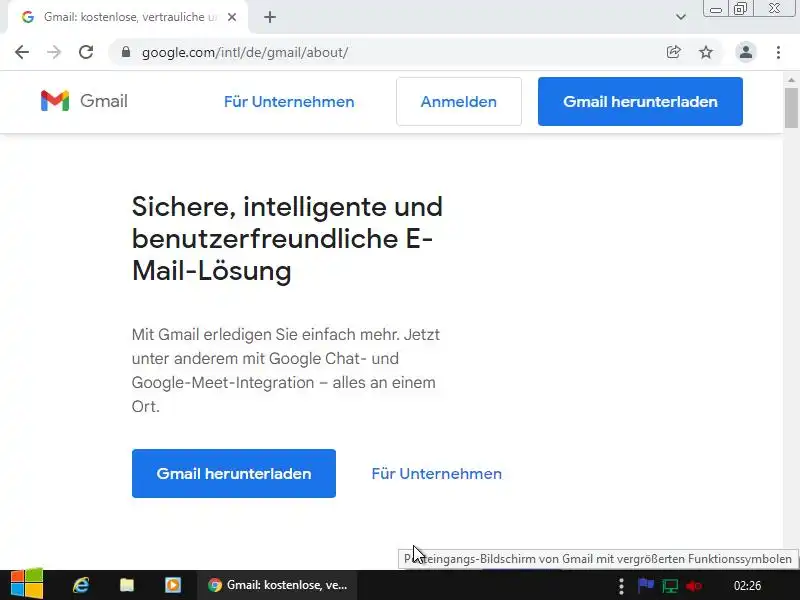Open Chrome's three-dot menu
Screen dimensions: 800x600
pyautogui.click(x=778, y=52)
